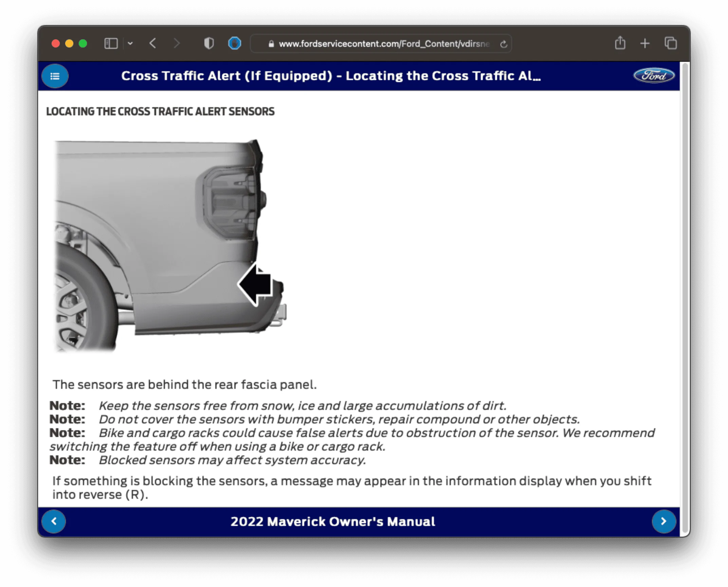Click note 'Blocked sensors may affect system accuracy.'

click(208, 460)
